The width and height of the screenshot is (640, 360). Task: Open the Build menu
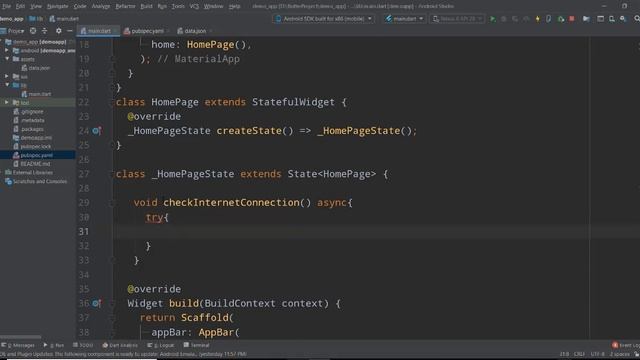click(x=146, y=7)
